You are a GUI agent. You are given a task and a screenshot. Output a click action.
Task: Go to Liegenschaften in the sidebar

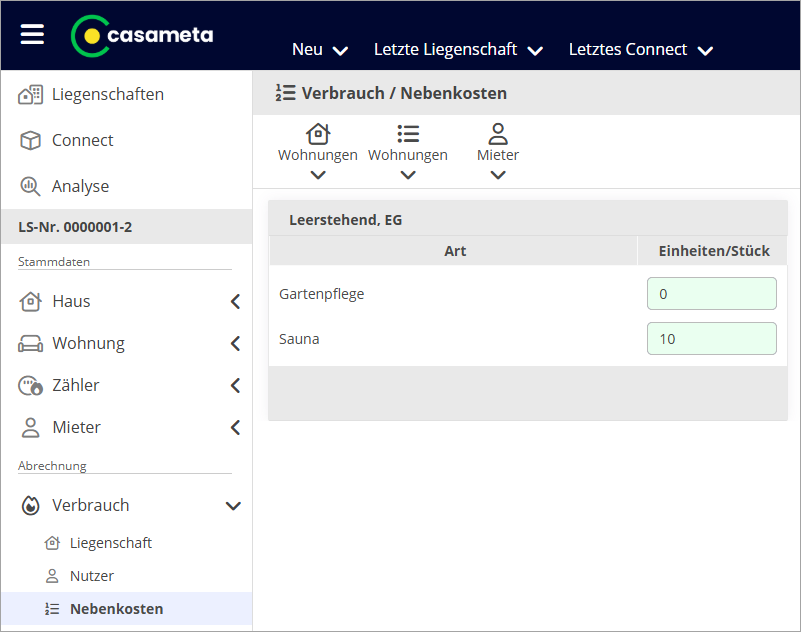pos(108,95)
